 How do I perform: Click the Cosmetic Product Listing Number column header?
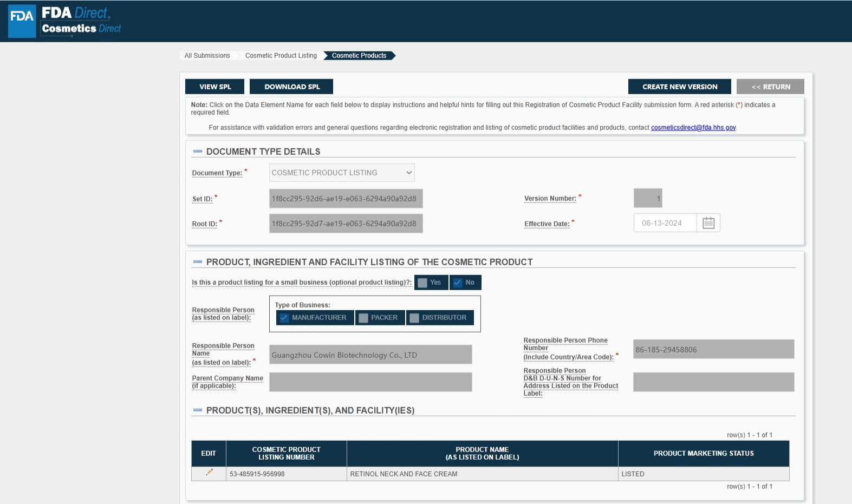287,454
